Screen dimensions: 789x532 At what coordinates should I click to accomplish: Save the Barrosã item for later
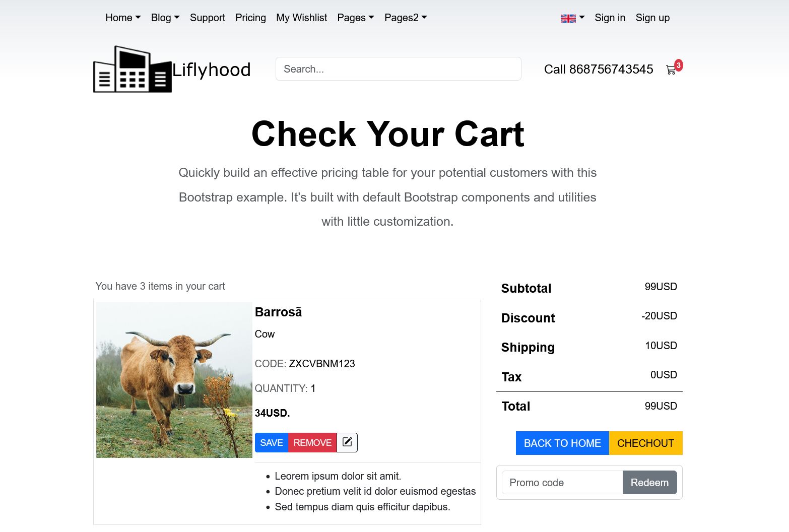tap(272, 442)
